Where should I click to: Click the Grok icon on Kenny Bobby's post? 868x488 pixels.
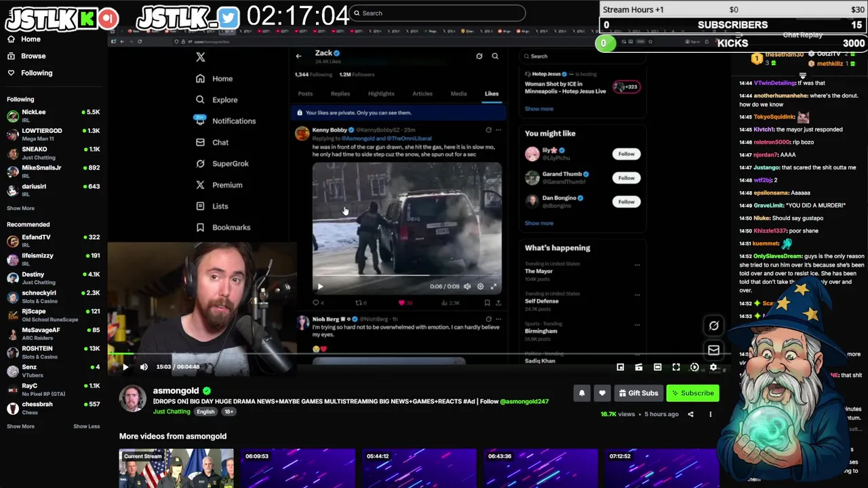click(488, 129)
